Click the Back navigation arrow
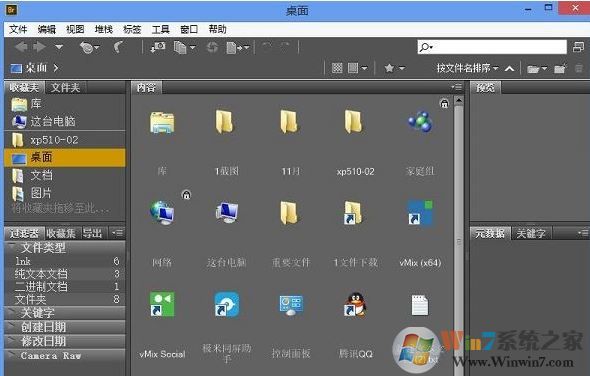 click(21, 47)
